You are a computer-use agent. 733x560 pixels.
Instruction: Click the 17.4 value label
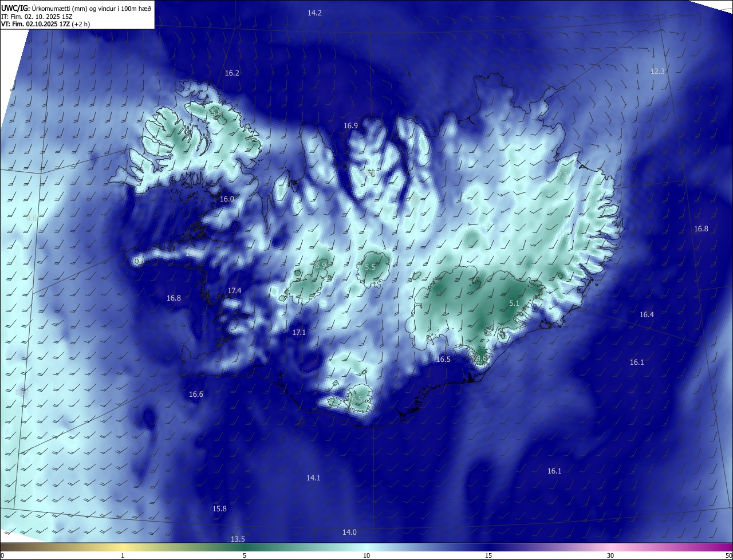pyautogui.click(x=234, y=290)
